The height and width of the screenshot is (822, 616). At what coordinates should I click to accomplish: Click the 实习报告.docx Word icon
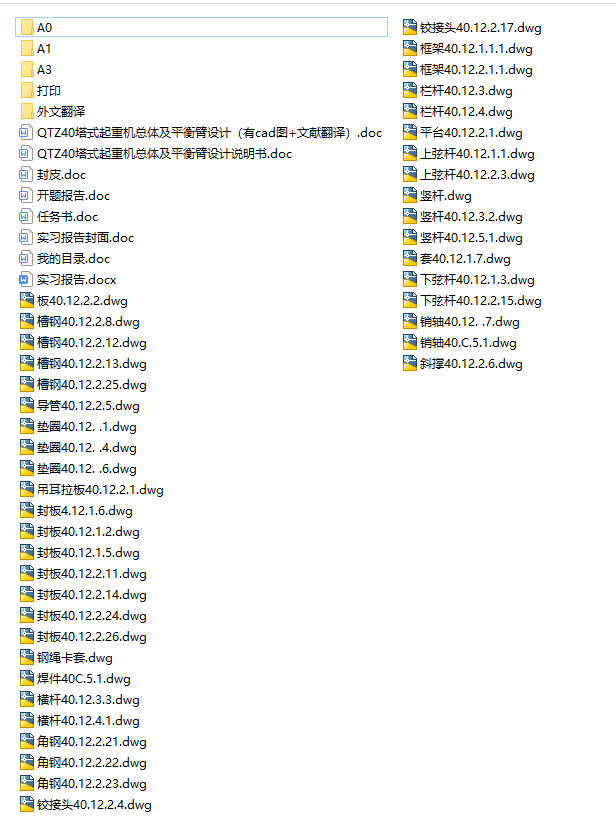pos(24,279)
